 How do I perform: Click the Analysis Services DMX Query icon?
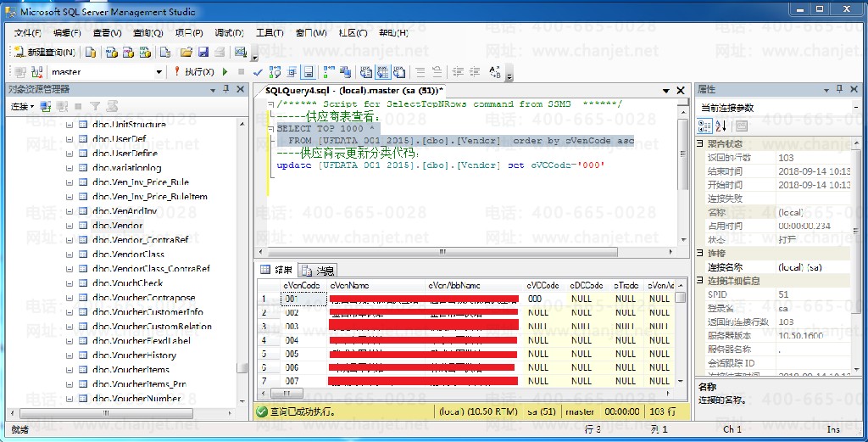click(129, 52)
